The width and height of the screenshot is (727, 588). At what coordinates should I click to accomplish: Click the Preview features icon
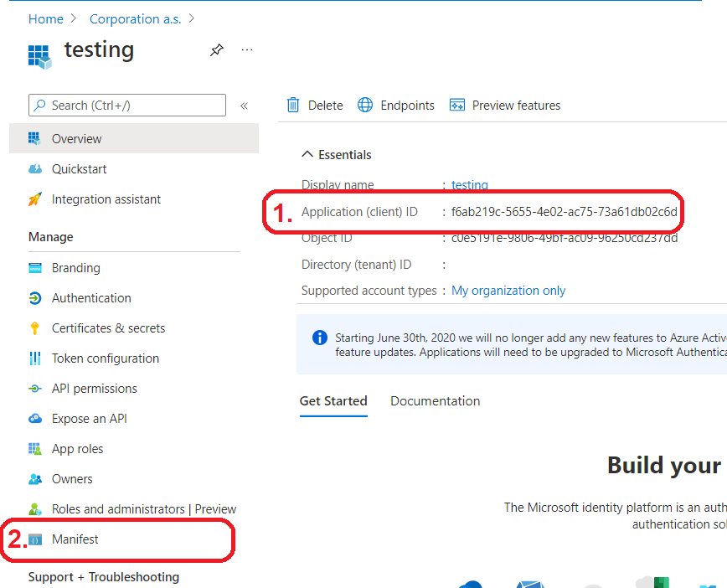(x=457, y=106)
